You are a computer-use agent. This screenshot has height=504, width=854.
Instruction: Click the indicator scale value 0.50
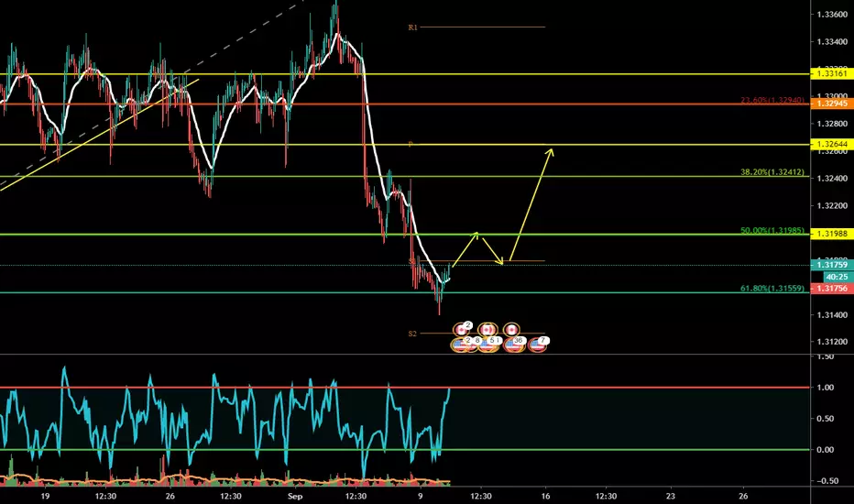click(826, 419)
